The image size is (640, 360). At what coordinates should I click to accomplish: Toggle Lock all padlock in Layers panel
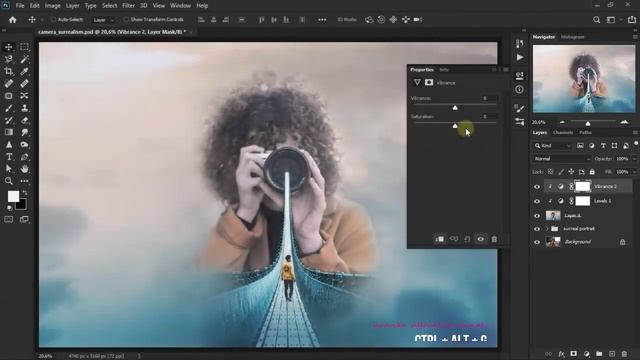(x=592, y=172)
